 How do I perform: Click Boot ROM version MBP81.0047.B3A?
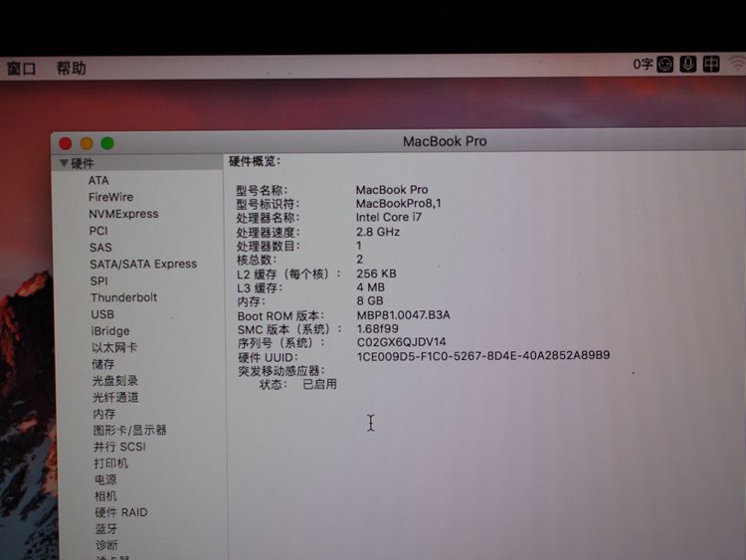[404, 315]
